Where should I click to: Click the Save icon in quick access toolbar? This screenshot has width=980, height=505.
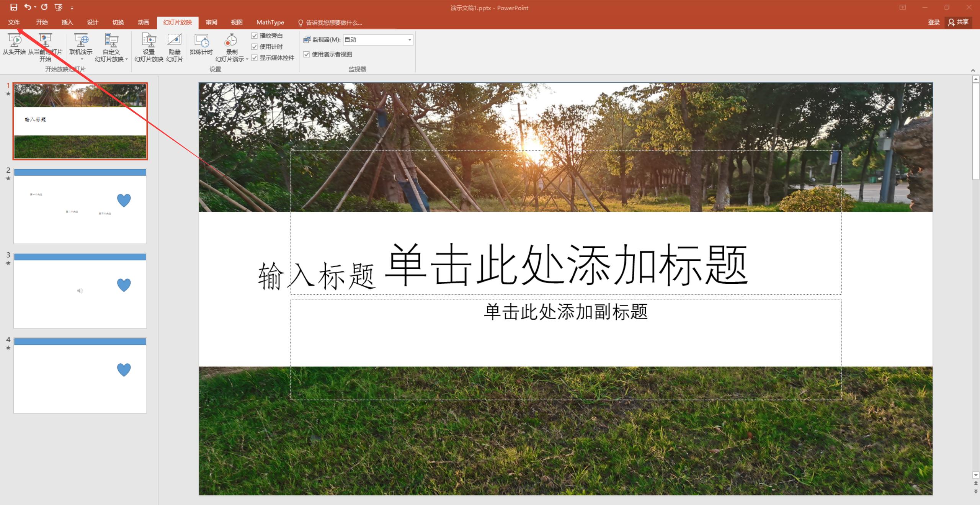(14, 7)
